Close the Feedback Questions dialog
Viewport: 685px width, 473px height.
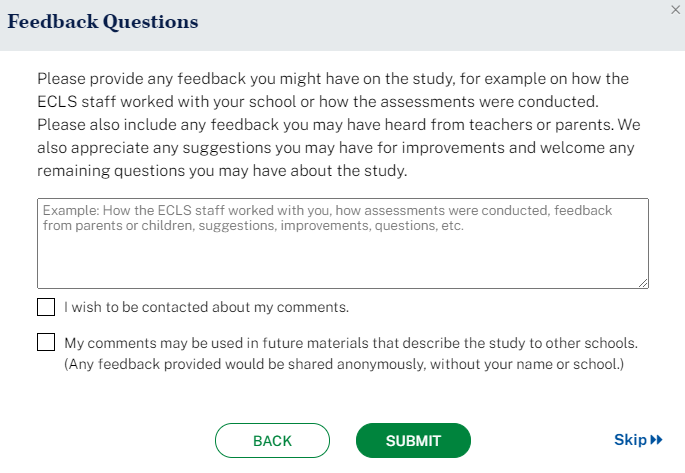point(674,10)
